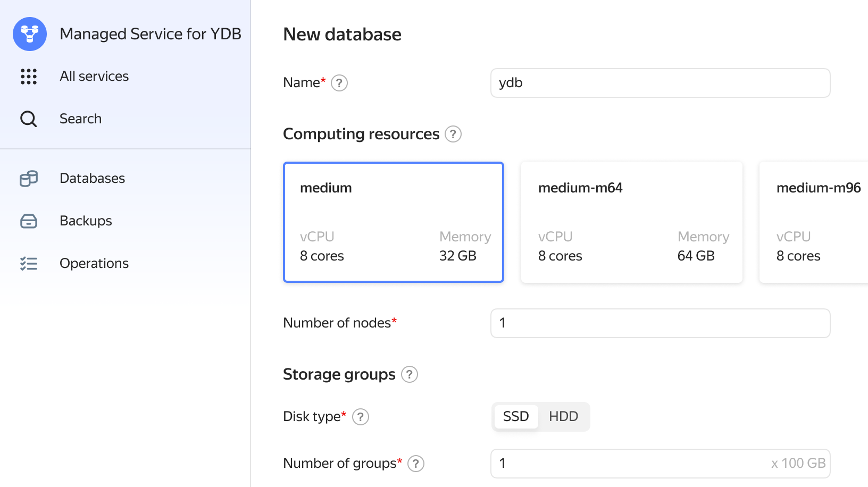Open Computing resources help tooltip icon
Image resolution: width=868 pixels, height=487 pixels.
click(x=453, y=134)
